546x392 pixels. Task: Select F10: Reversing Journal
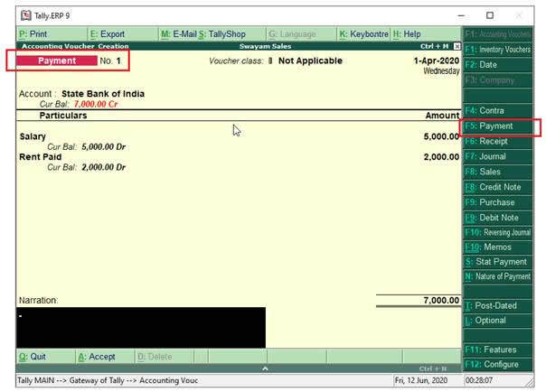click(497, 232)
